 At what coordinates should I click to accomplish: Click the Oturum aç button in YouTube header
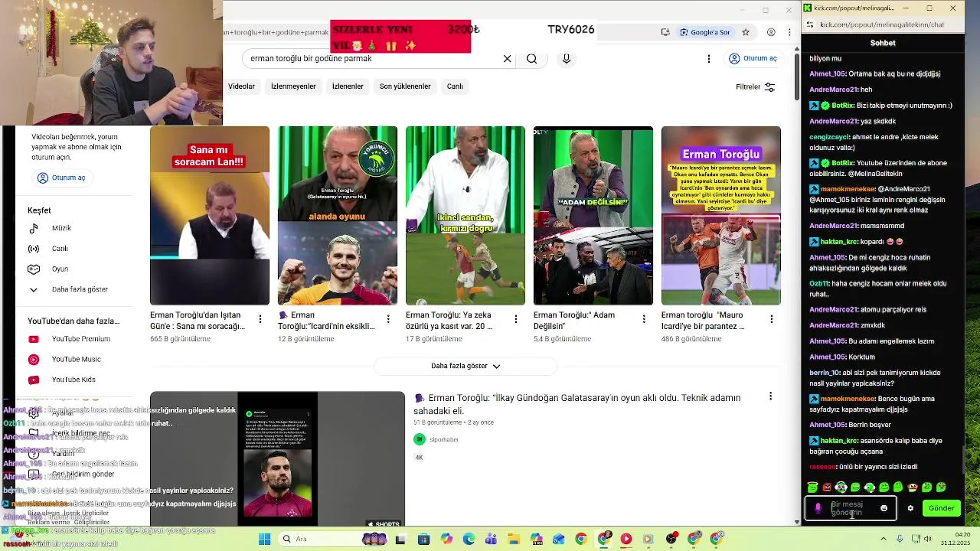click(753, 58)
